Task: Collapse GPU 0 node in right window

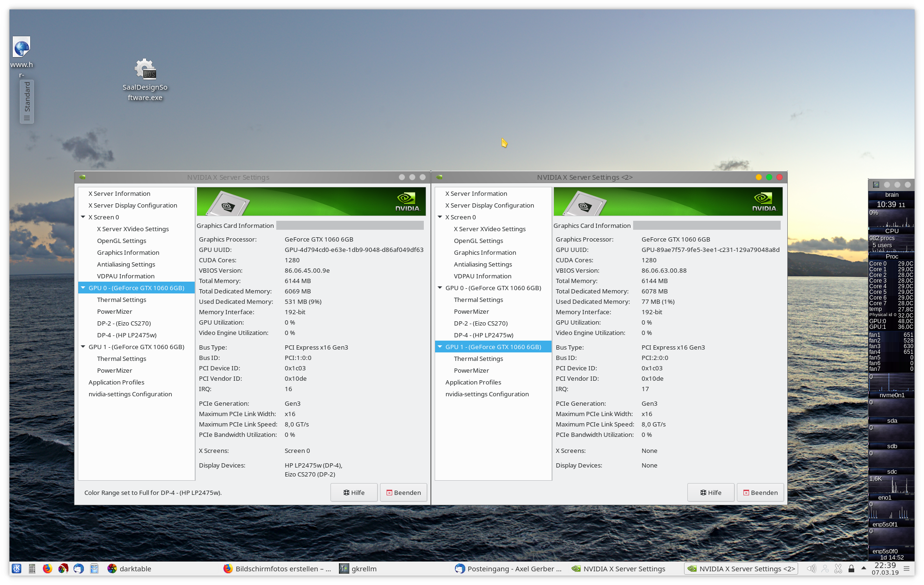Action: tap(440, 288)
